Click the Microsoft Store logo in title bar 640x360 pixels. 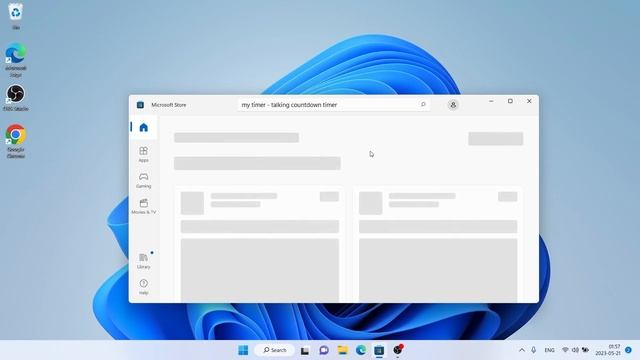[140, 105]
